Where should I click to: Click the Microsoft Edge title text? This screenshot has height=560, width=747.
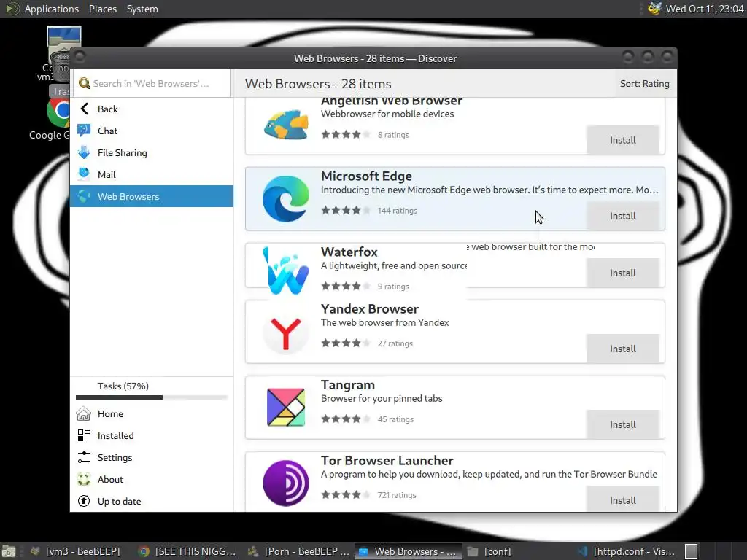366,176
